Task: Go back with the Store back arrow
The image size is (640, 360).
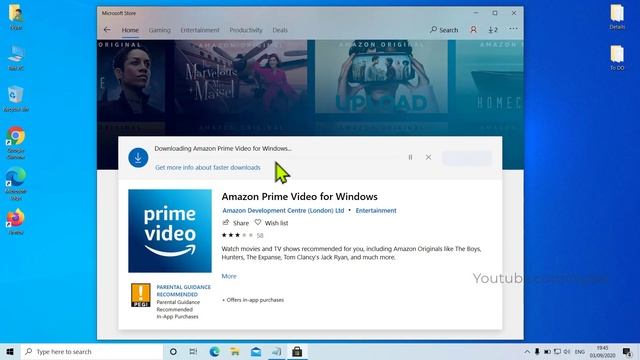Action: pyautogui.click(x=107, y=30)
